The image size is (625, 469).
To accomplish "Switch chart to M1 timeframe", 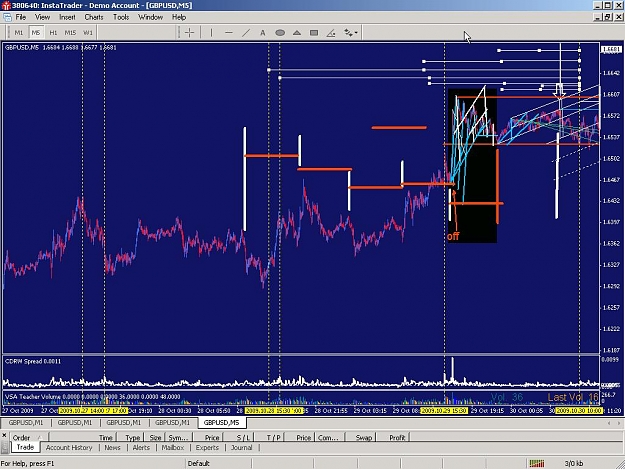I will pyautogui.click(x=19, y=33).
